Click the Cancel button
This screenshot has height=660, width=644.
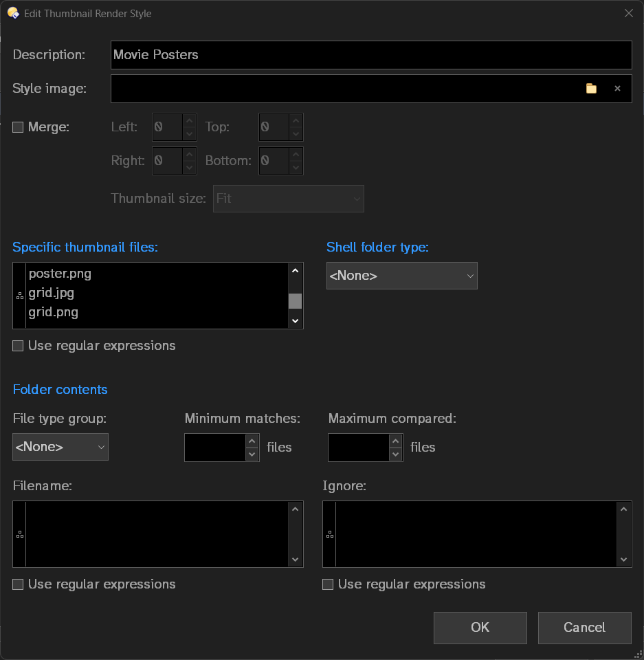pos(584,627)
